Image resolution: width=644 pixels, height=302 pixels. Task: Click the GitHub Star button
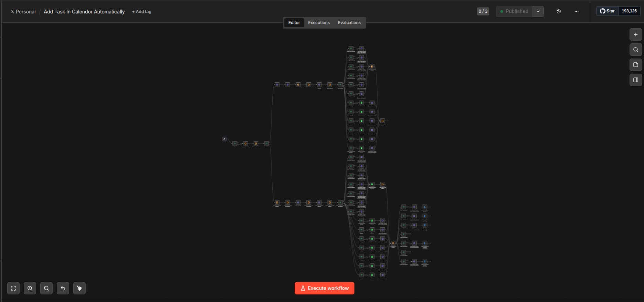(x=608, y=11)
